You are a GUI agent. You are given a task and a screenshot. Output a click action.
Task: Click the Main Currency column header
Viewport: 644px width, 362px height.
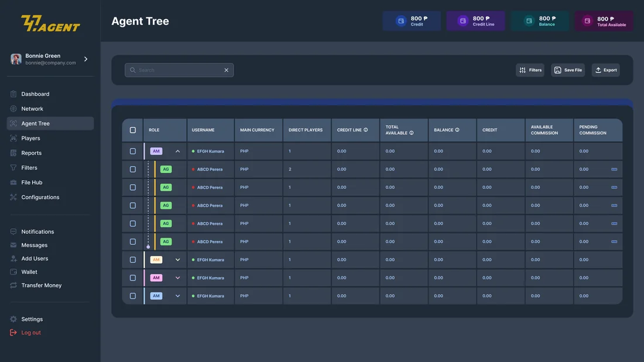[257, 130]
